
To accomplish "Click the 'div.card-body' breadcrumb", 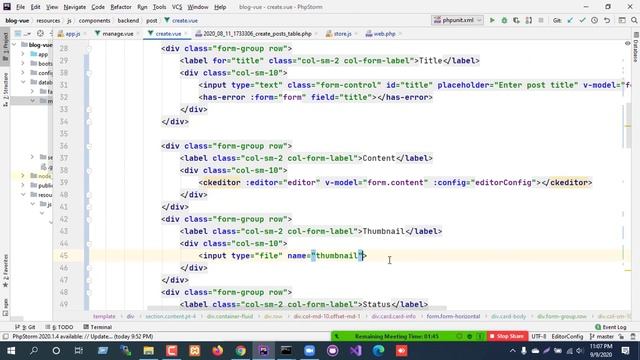I will point(509,316).
